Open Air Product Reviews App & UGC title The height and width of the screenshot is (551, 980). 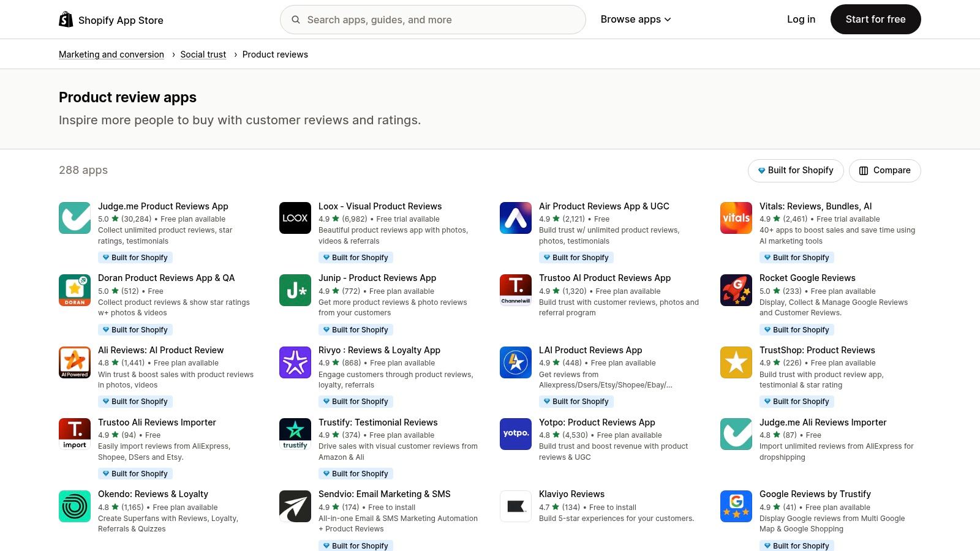pyautogui.click(x=604, y=206)
